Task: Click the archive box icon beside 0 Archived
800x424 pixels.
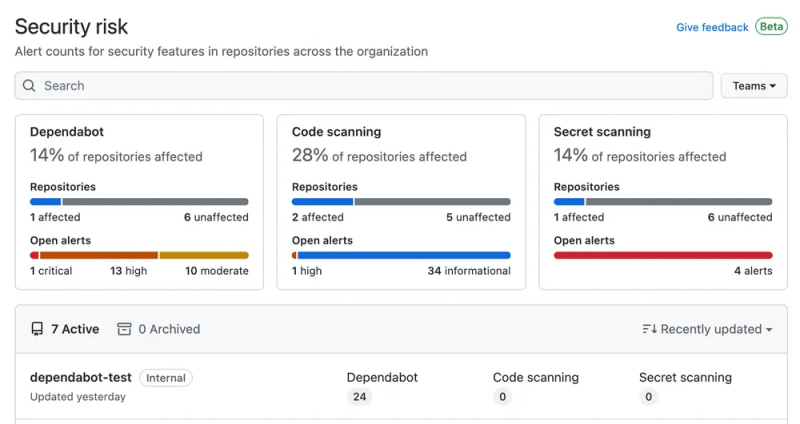Action: 124,329
